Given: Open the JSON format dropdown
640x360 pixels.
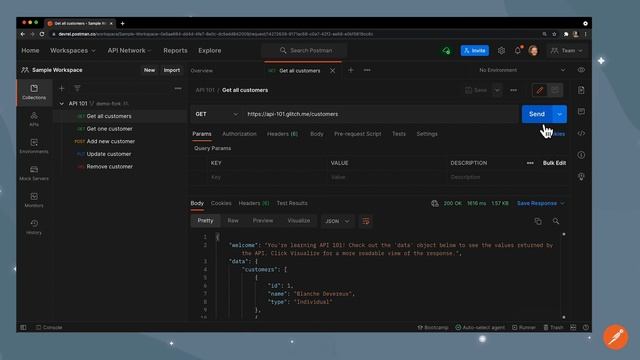Looking at the screenshot, I should pyautogui.click(x=337, y=221).
